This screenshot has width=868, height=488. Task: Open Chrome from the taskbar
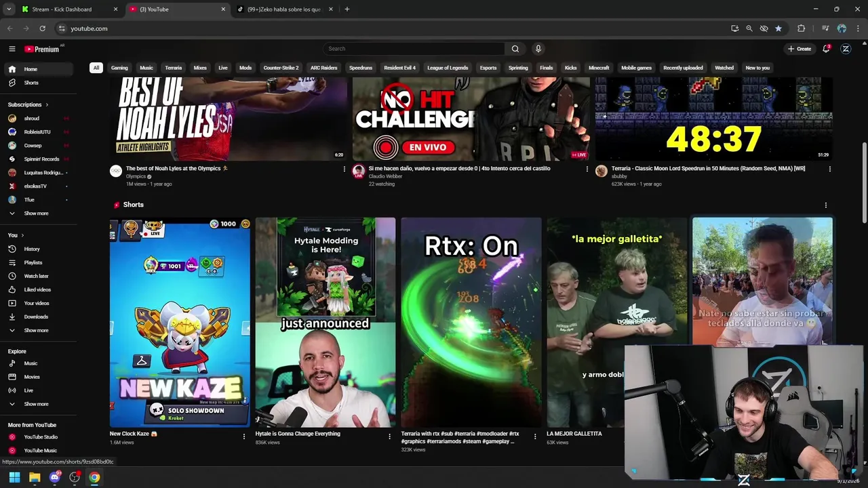coord(94,477)
